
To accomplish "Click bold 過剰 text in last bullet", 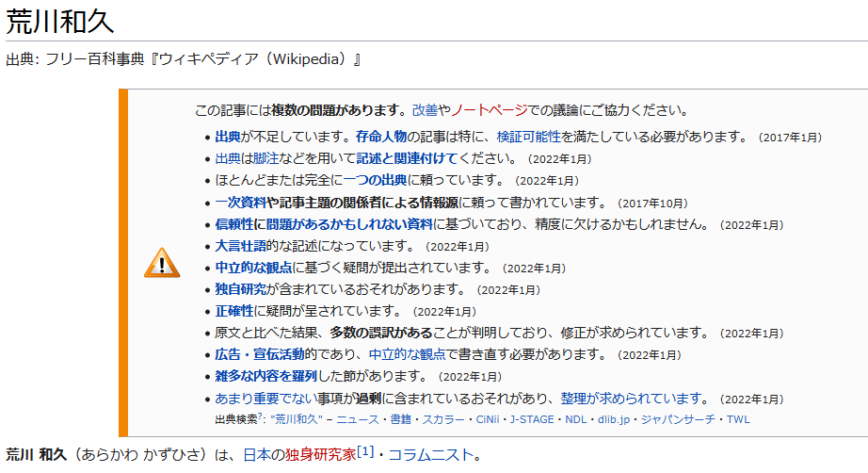I will click(369, 399).
